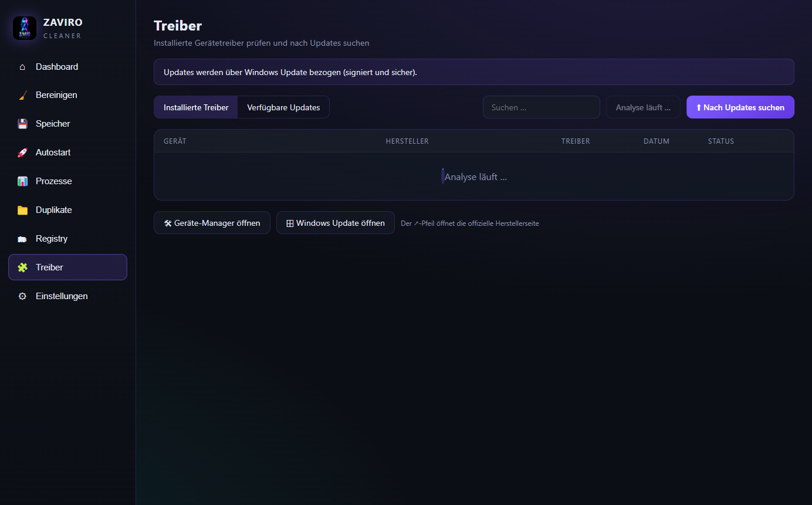Click the Windows logo on Windows Update button
The height and width of the screenshot is (505, 812).
(290, 223)
